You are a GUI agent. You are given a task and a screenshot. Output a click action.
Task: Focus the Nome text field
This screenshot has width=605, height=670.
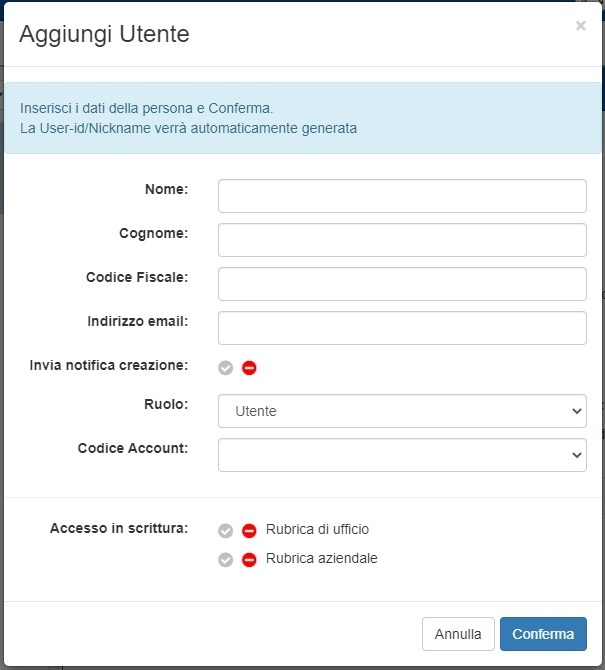click(401, 196)
